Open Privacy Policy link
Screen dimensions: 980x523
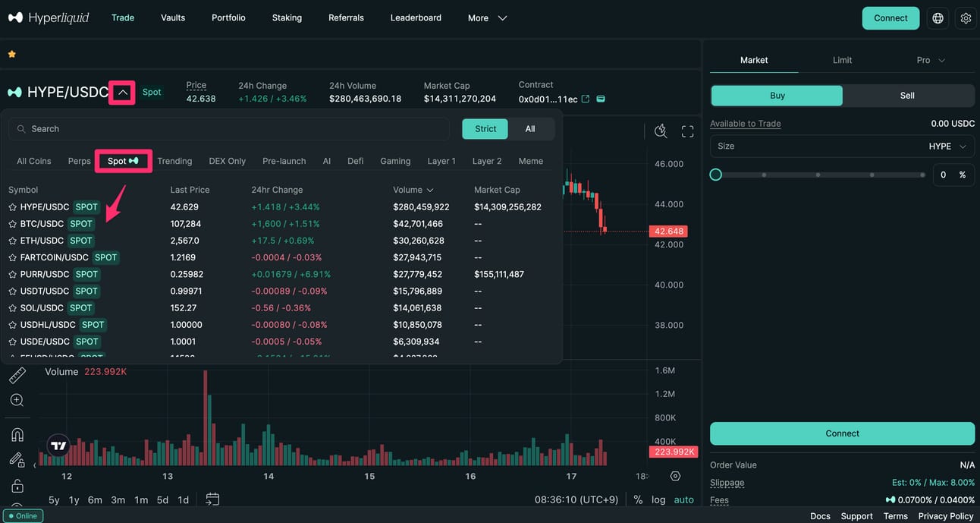[x=946, y=516]
